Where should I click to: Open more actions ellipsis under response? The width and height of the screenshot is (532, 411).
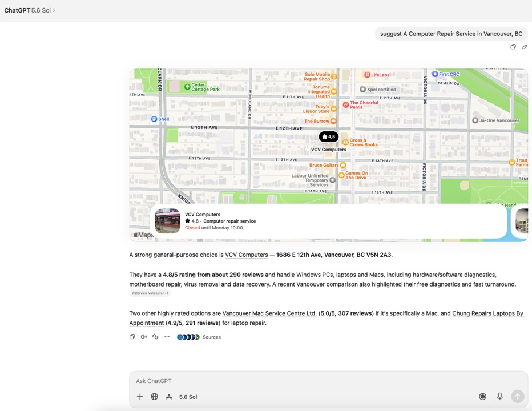[167, 337]
